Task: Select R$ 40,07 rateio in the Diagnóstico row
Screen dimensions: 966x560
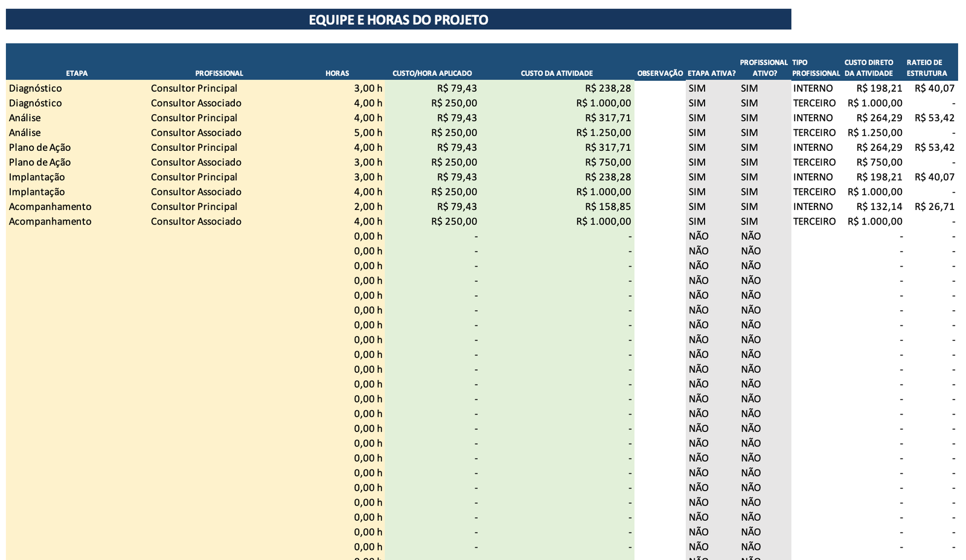Action: pos(935,88)
